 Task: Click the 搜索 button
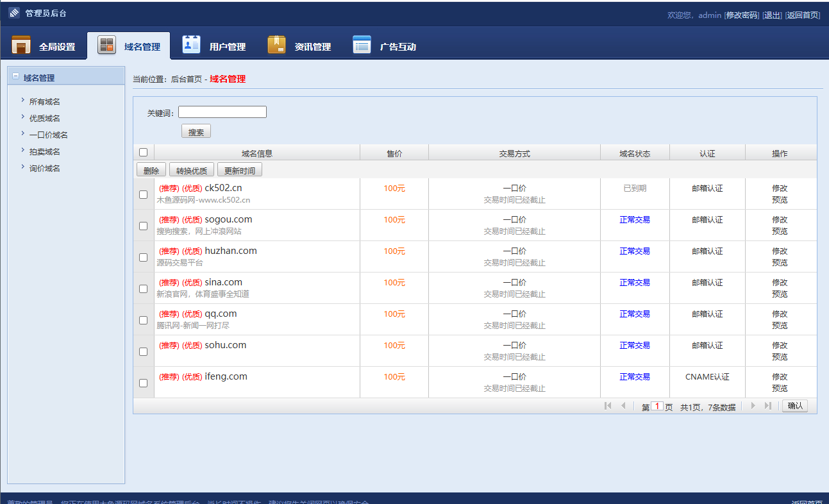[196, 131]
